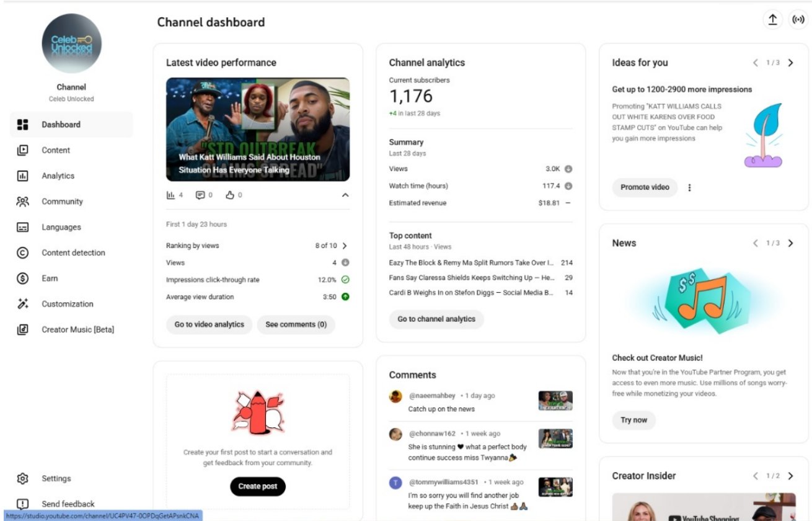812x521 pixels.
Task: Click Go to video analytics button
Action: tap(209, 324)
